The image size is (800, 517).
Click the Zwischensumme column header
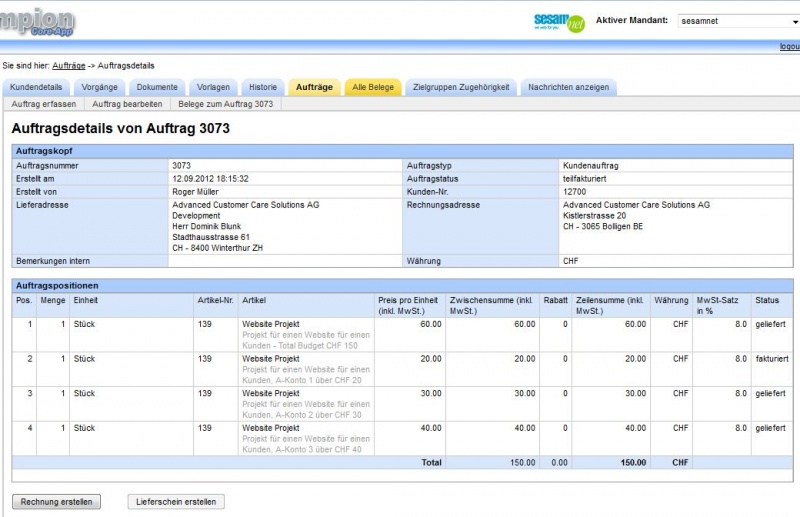pos(491,305)
